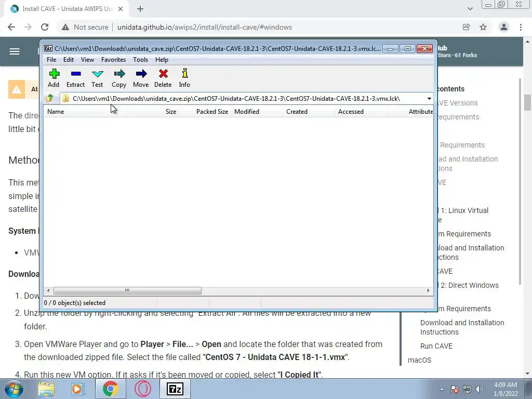Click the 'Download and Installation Instructions' sidebar link above Run CAVE
The image size is (532, 399).
pyautogui.click(x=462, y=327)
